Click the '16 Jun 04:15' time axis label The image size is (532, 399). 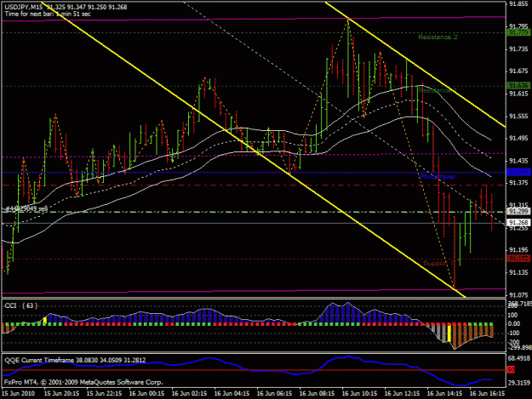[x=232, y=394]
